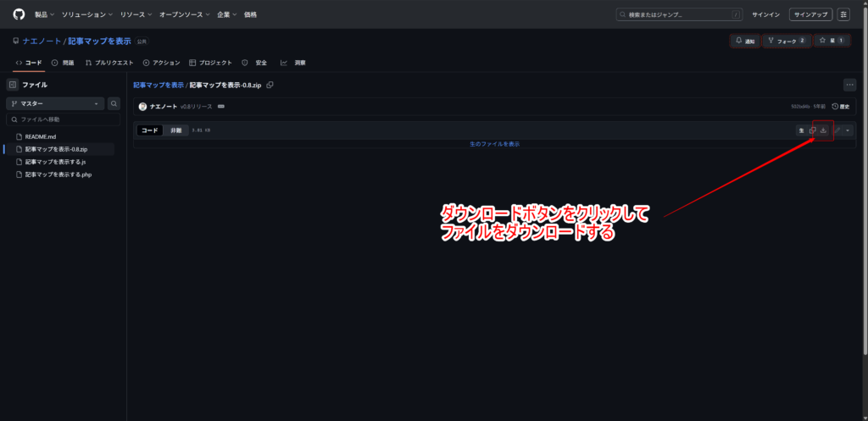Click the 生のファイルを表示 link

click(x=494, y=144)
